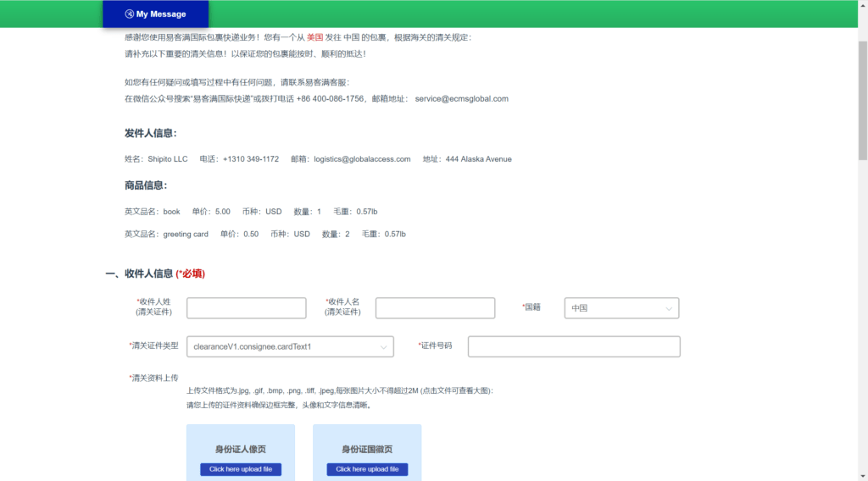Click the 444 Alaska Avenue address
The width and height of the screenshot is (868, 481).
pos(478,159)
